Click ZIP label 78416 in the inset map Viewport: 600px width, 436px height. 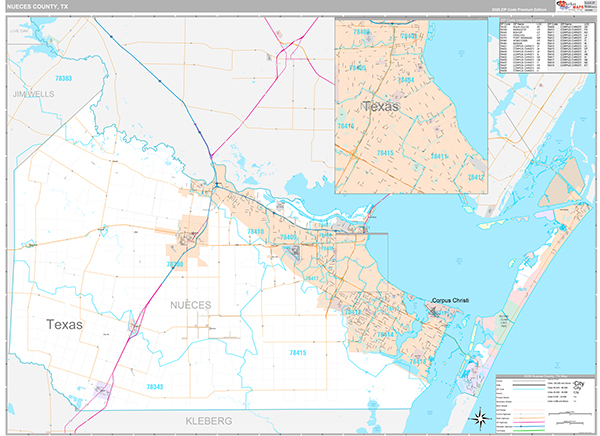[x=346, y=126]
